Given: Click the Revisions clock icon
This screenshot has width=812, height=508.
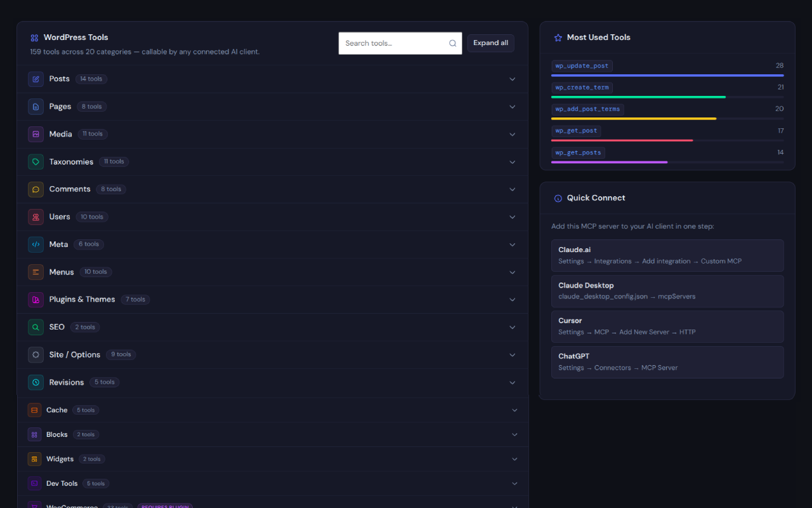Looking at the screenshot, I should (36, 382).
